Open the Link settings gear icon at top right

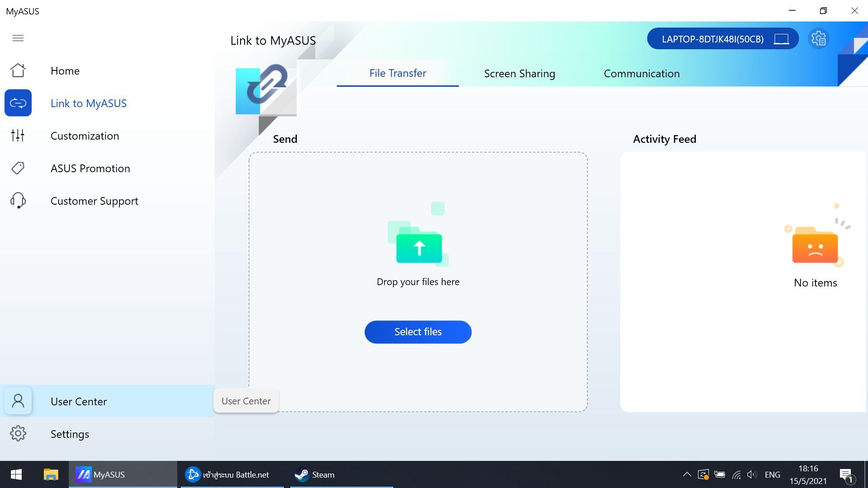click(819, 38)
